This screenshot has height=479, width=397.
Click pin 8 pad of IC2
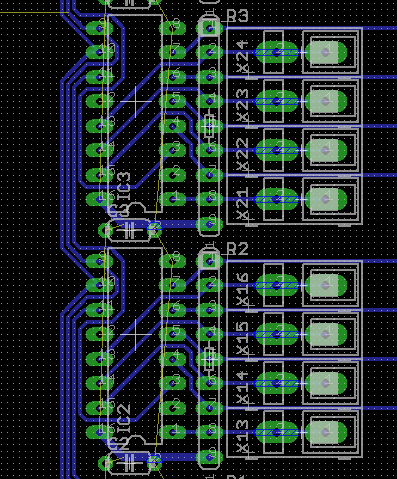tap(173, 261)
